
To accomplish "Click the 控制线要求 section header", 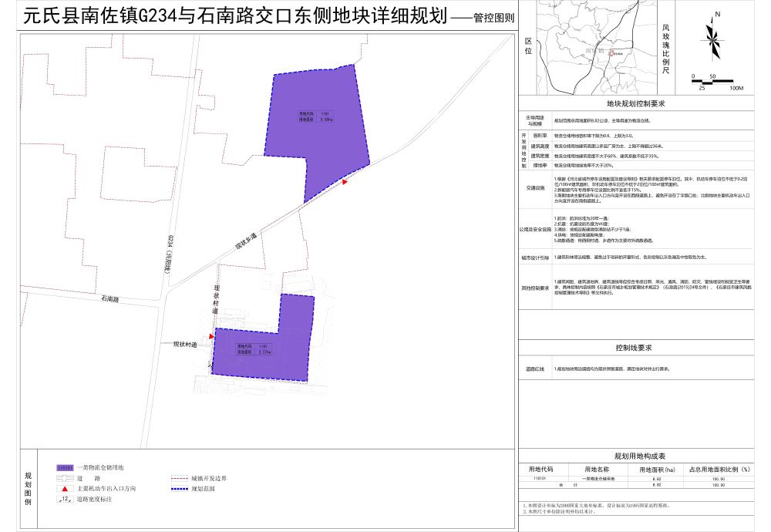I will tap(635, 347).
